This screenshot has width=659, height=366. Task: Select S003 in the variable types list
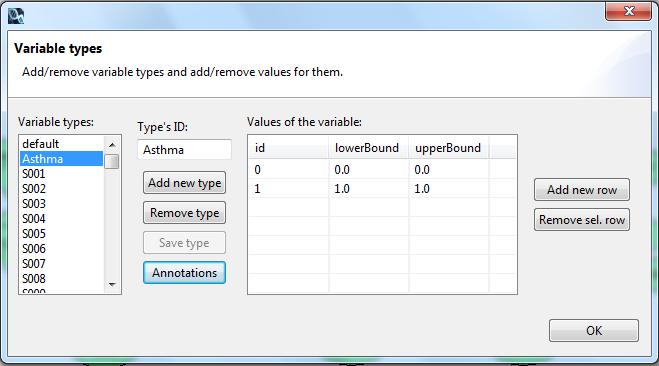(61, 204)
